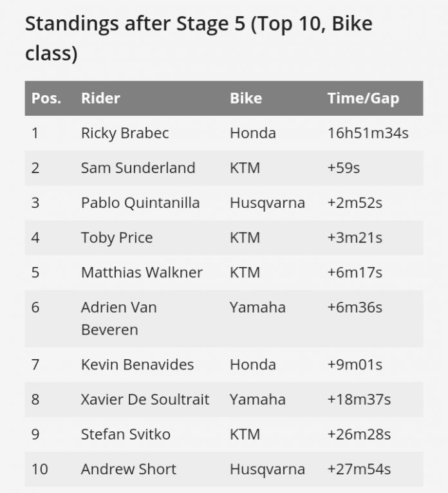Select the Sam Sunderland rider cell
448x493 pixels.
click(138, 168)
